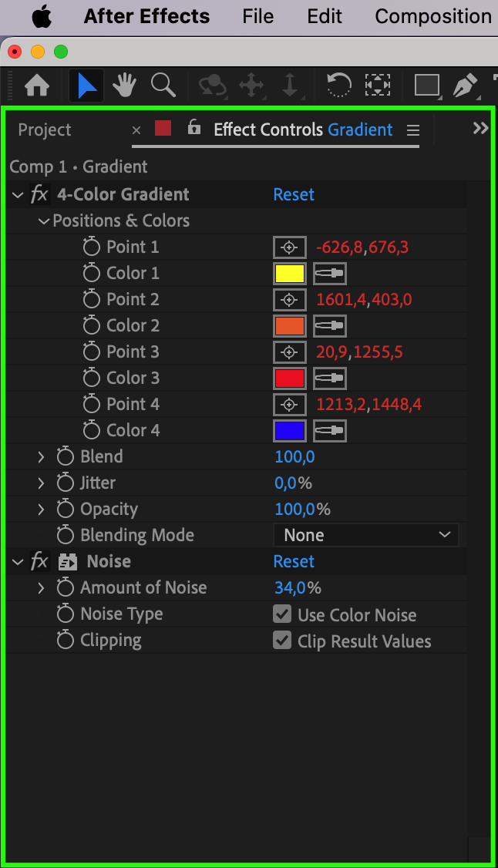The image size is (498, 868).
Task: Click the Home icon in toolbar
Action: click(x=37, y=86)
